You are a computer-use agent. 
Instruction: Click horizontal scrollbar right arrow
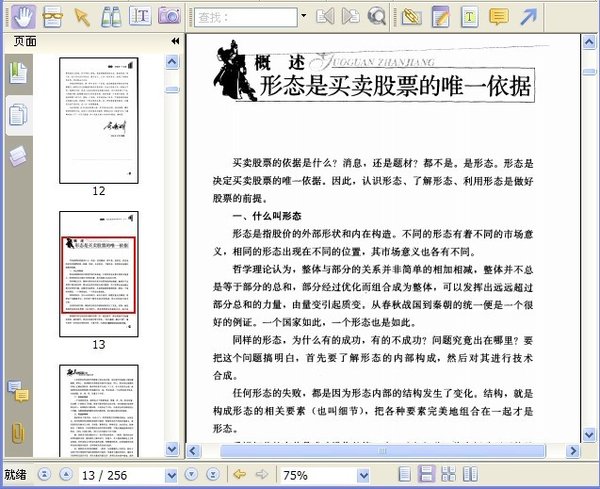573,451
